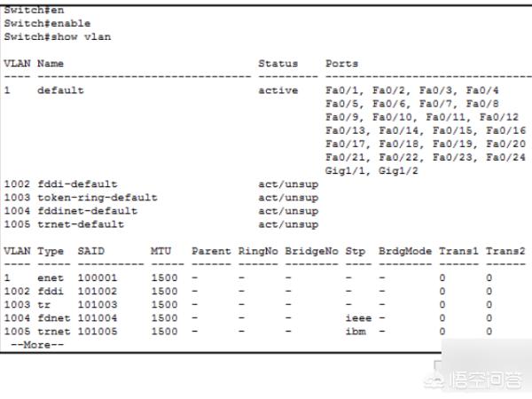Click the --More-- prompt at the bottom
This screenshot has width=532, height=399.
[x=37, y=344]
